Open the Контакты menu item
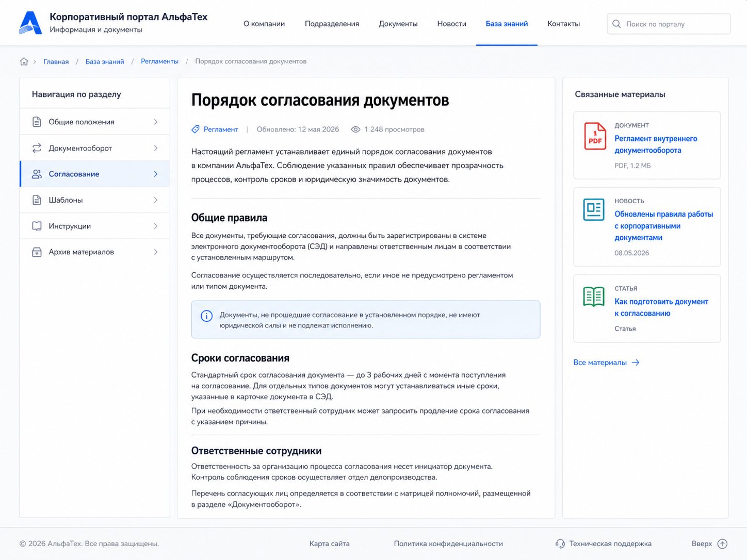 click(x=563, y=24)
